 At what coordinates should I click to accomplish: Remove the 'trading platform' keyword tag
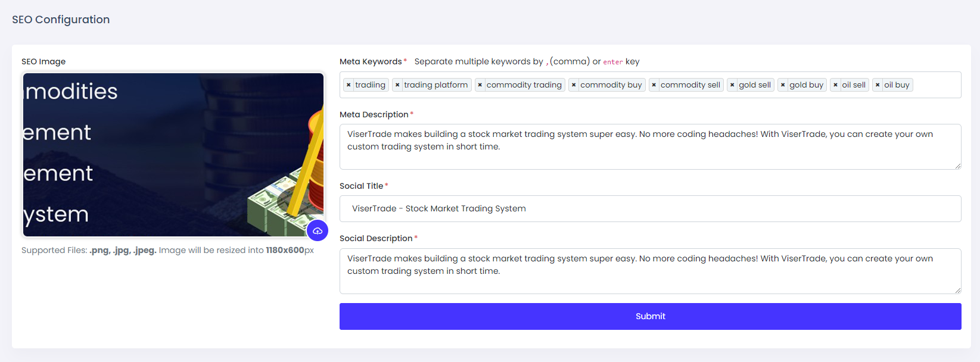click(x=397, y=85)
